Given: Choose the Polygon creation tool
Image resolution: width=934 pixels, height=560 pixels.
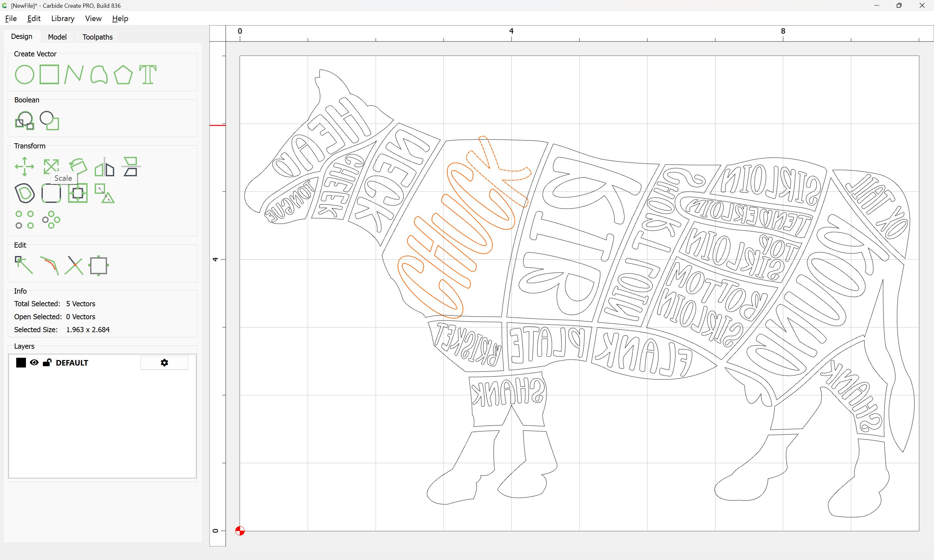Looking at the screenshot, I should (x=123, y=74).
